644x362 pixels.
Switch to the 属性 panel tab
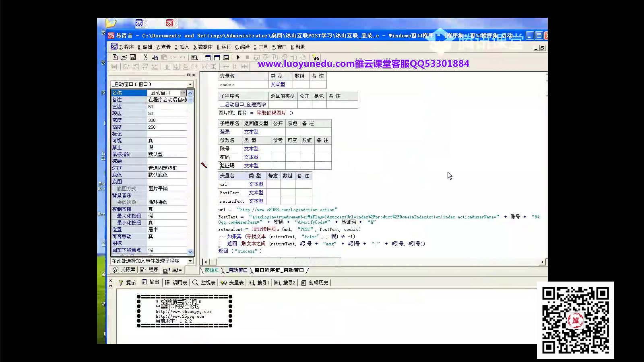tap(173, 270)
